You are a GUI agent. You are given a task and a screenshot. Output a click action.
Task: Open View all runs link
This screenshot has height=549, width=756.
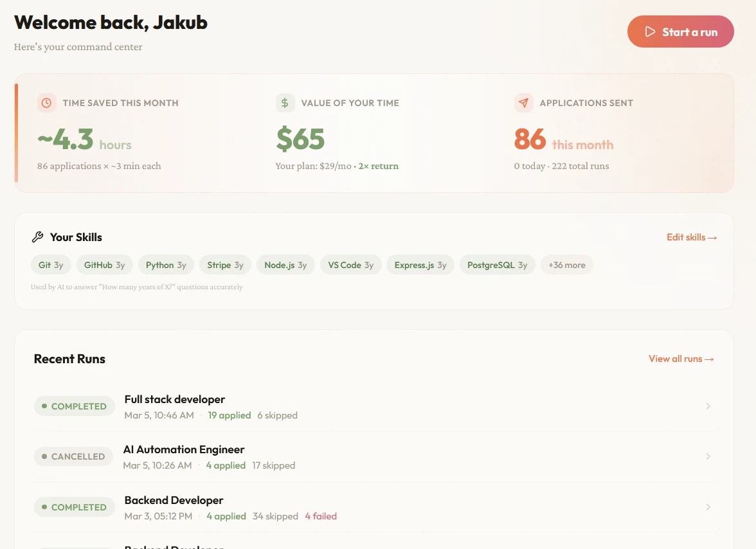point(681,359)
